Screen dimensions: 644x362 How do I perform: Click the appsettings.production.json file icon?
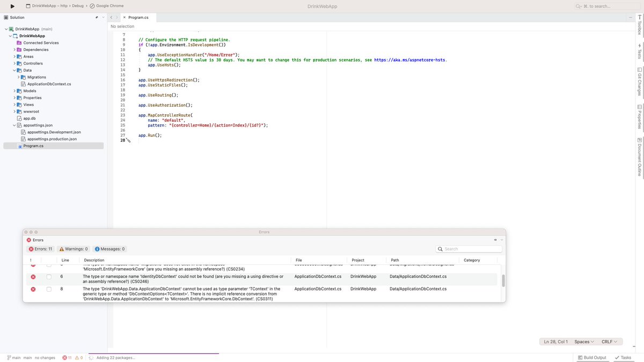point(24,139)
